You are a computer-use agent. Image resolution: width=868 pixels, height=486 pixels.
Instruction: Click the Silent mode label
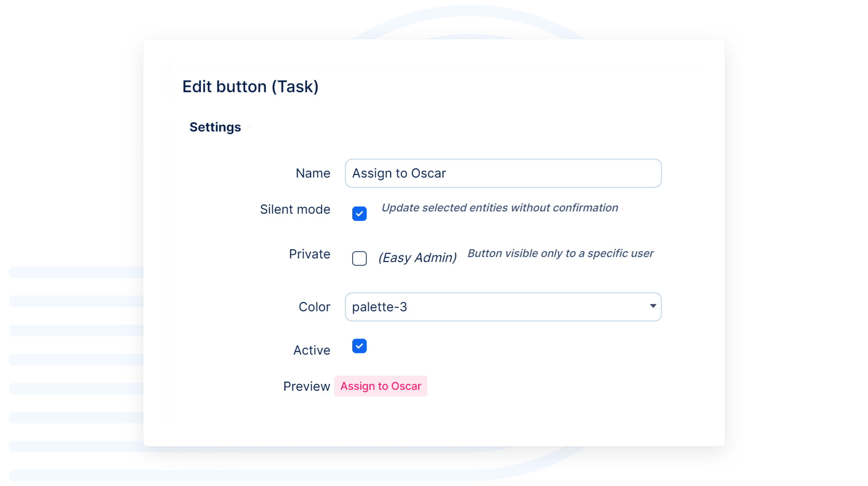[x=295, y=210]
